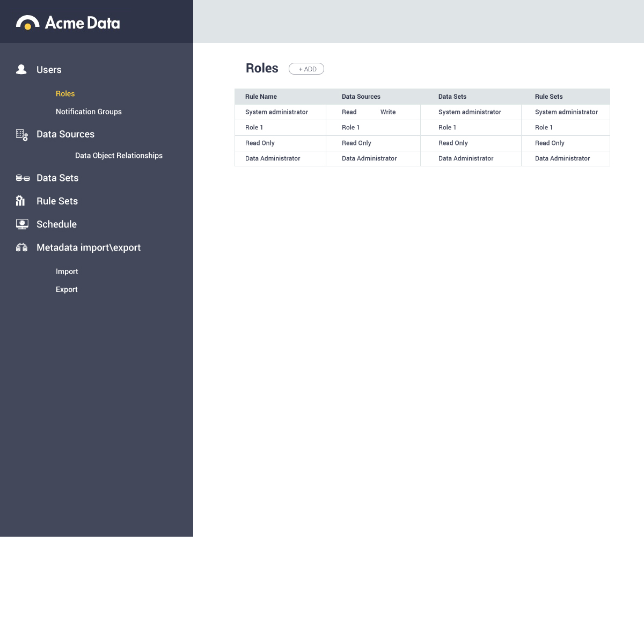Screen dimensions: 644x644
Task: Select the Read Only rule row
Action: (260, 143)
